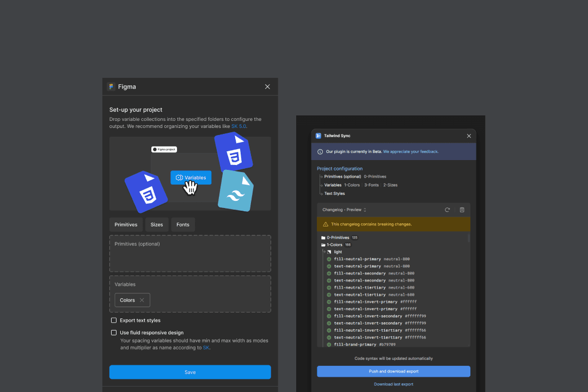Select the Fonts collection chip
Screen dimensions: 588x392
(x=183, y=225)
